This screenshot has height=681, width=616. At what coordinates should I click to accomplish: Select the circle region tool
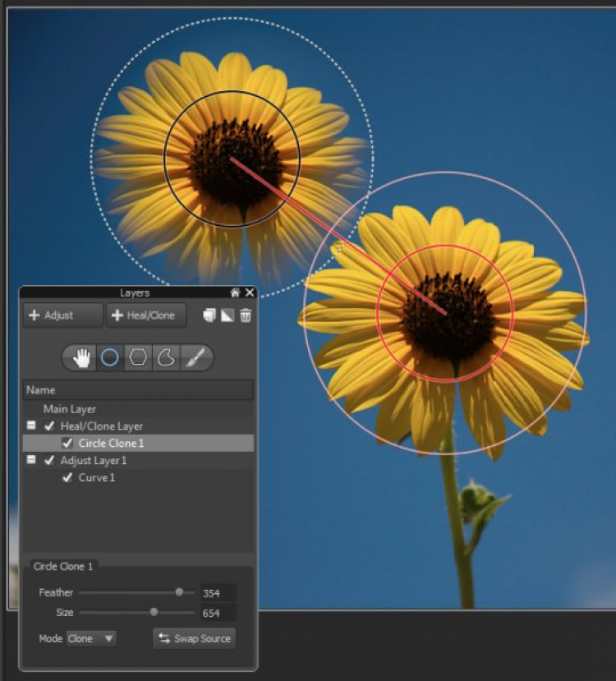pyautogui.click(x=110, y=357)
